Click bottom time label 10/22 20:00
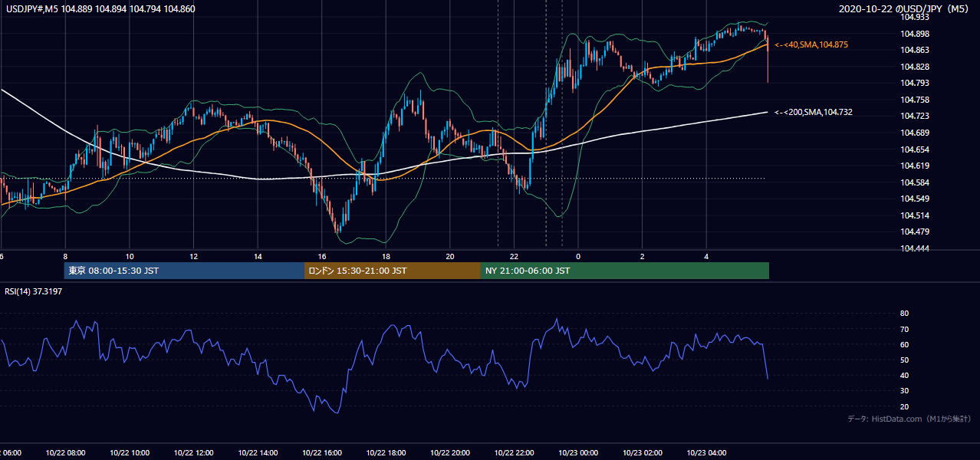 click(450, 452)
